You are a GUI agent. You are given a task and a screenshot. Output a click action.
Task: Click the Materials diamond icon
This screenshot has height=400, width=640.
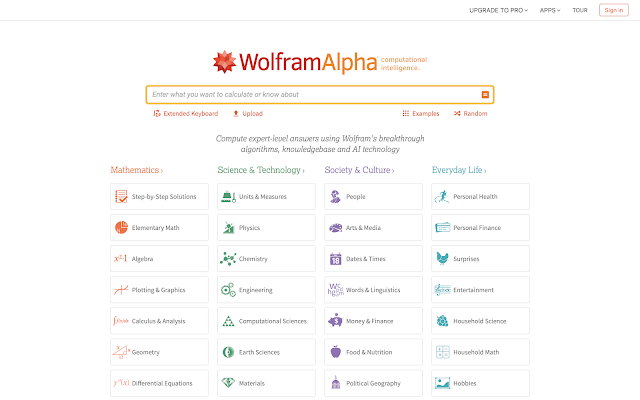(x=228, y=383)
